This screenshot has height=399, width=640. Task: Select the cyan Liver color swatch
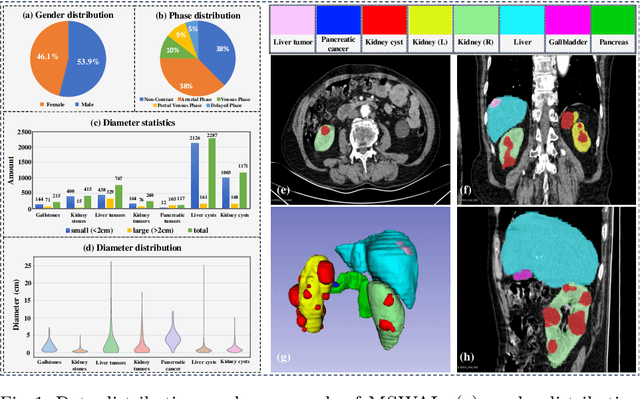pyautogui.click(x=522, y=20)
